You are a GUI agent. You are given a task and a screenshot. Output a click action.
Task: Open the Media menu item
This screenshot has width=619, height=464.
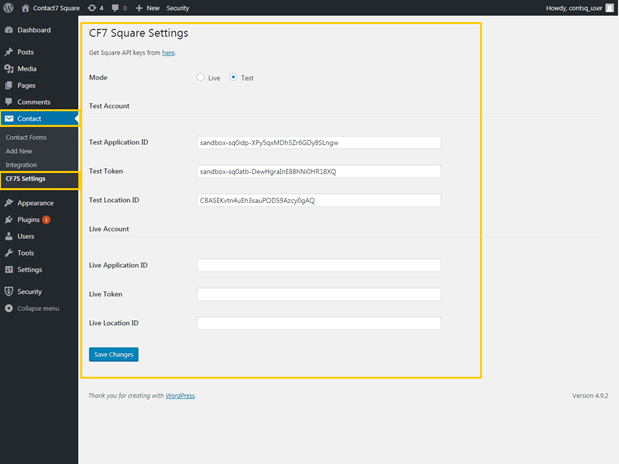click(27, 69)
